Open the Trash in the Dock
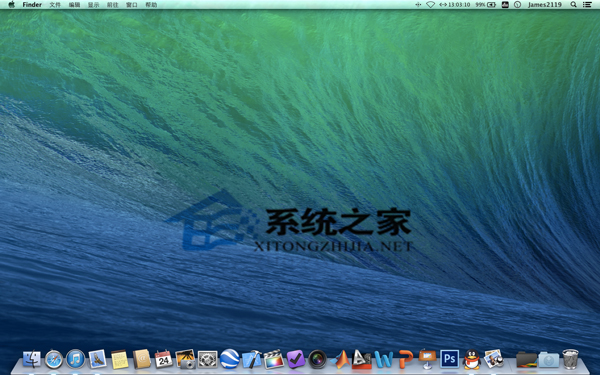 coord(570,359)
